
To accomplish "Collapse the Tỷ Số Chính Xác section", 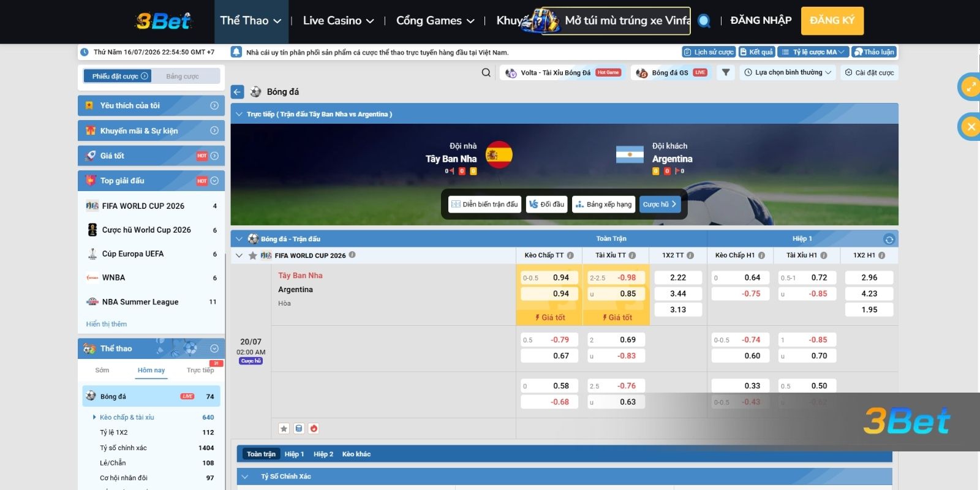I will pyautogui.click(x=245, y=477).
